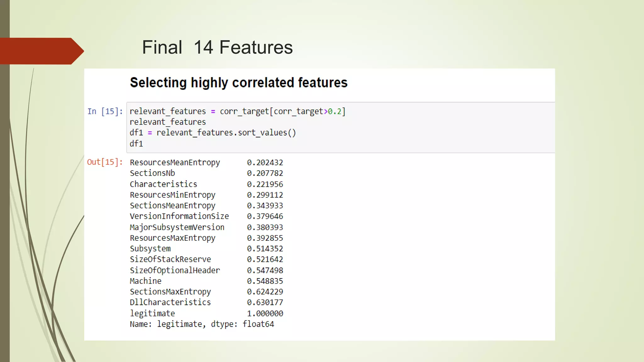The image size is (644, 362).
Task: Click the Subsystem value 0.514352
Action: pyautogui.click(x=265, y=249)
